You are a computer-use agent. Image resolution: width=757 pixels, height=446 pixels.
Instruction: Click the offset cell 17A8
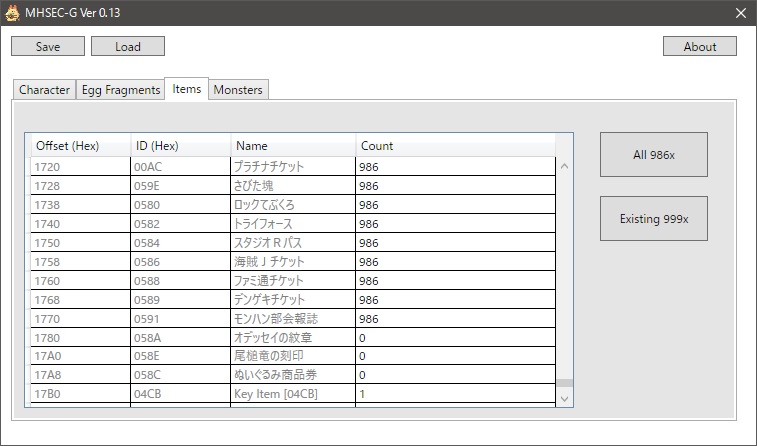tap(81, 375)
